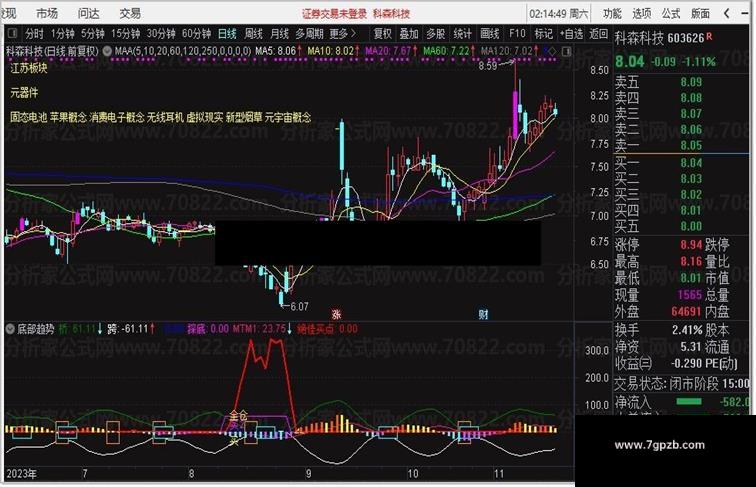Screen dimensions: 756x487
Task: Click the 多股 multi-stock button
Action: (x=435, y=34)
